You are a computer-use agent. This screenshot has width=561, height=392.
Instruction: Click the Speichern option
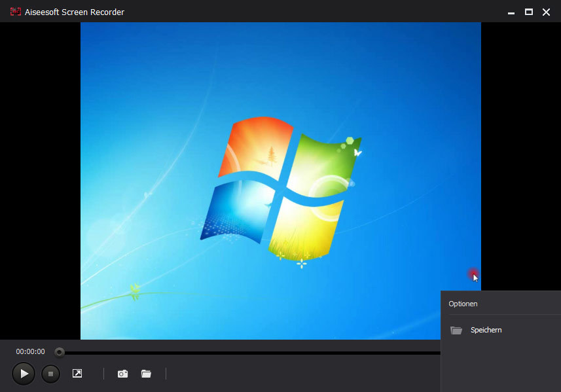click(486, 330)
